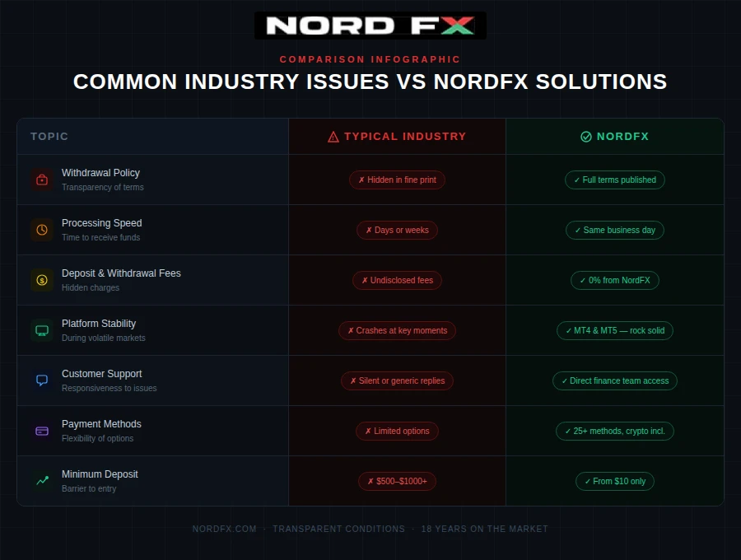The image size is (741, 560).
Task: Click the checkmark circle beside NordFX header
Action: click(586, 137)
